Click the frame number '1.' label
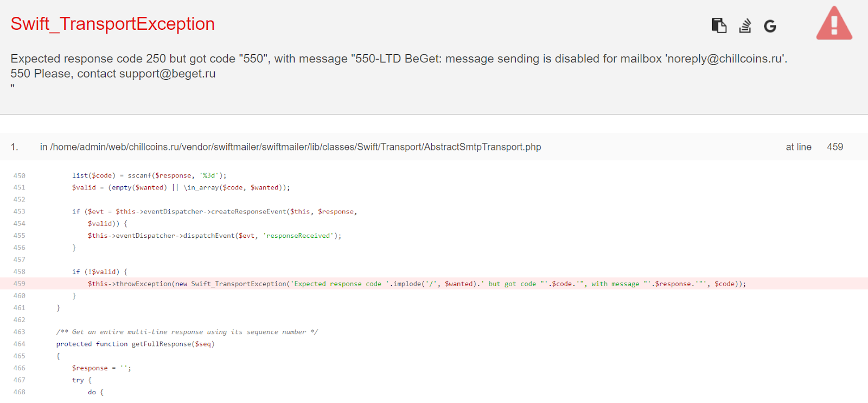Viewport: 868px width, 403px height. (x=15, y=147)
